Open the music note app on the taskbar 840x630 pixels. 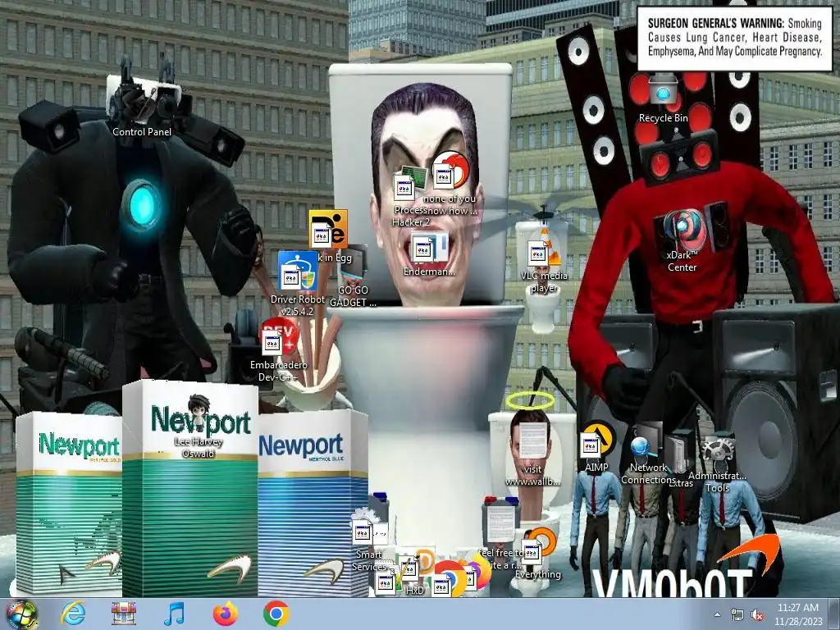click(x=174, y=614)
